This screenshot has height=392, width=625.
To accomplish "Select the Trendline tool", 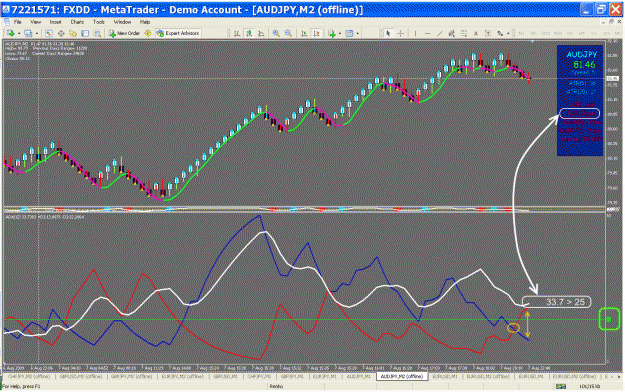I will 440,33.
